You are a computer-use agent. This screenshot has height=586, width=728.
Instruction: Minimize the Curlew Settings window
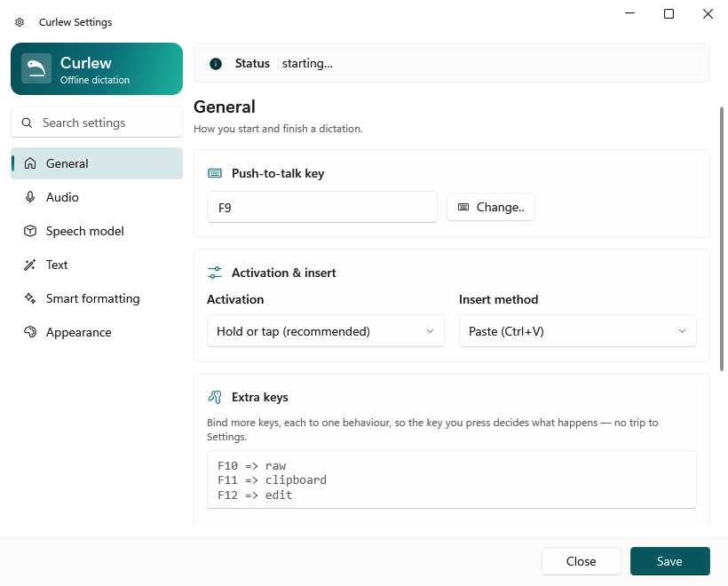pos(630,13)
